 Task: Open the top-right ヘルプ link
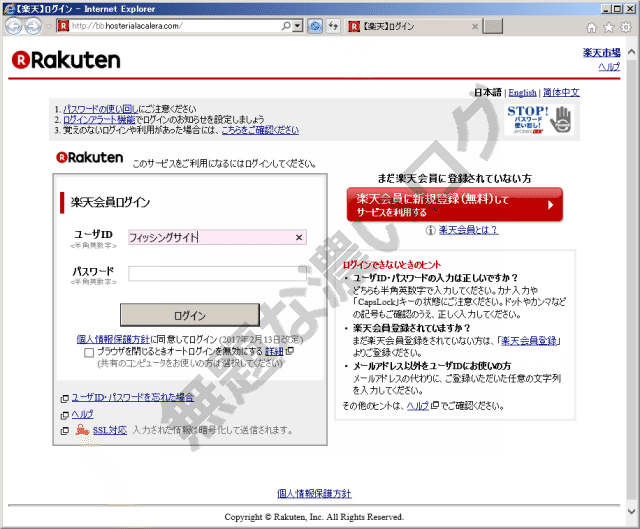click(x=609, y=67)
